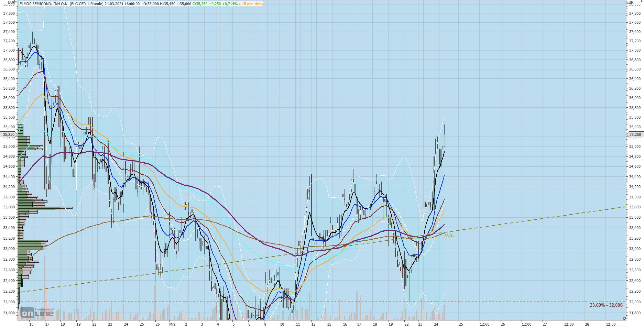Click the high value H:35,450 in the header
This screenshot has height=327, width=644.
pos(167,4)
